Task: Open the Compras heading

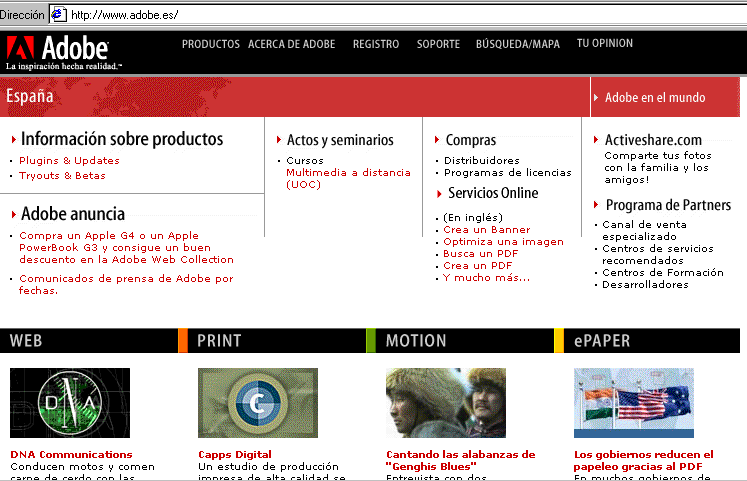Action: click(x=471, y=140)
